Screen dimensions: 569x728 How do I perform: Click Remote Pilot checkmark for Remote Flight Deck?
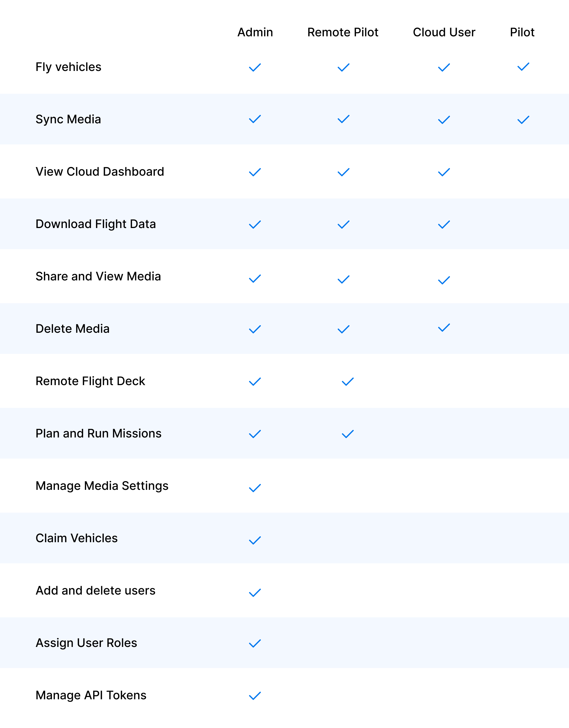(x=348, y=382)
